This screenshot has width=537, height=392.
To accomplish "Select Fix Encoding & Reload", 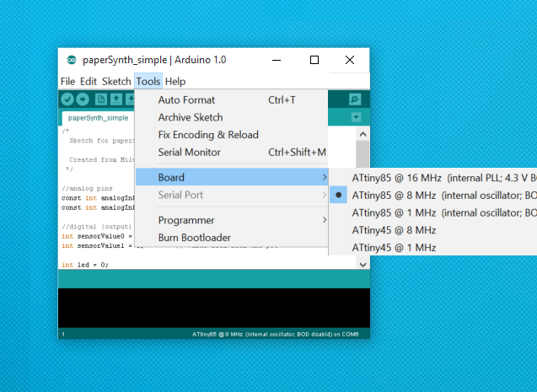I will coord(232,135).
